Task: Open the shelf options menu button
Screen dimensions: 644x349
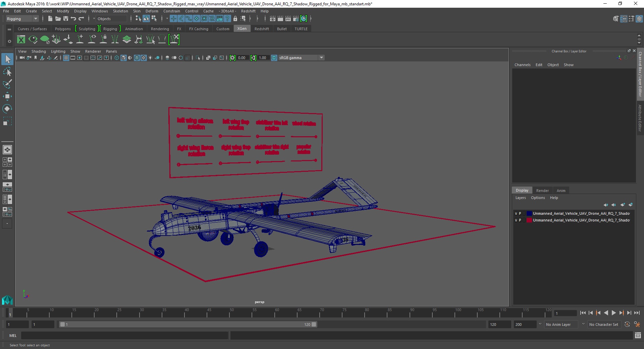Action: pos(9,41)
